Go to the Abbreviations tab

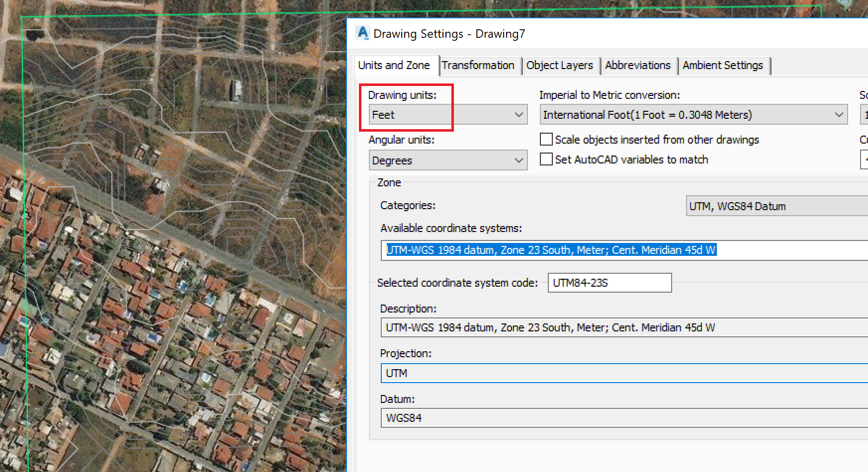click(637, 66)
